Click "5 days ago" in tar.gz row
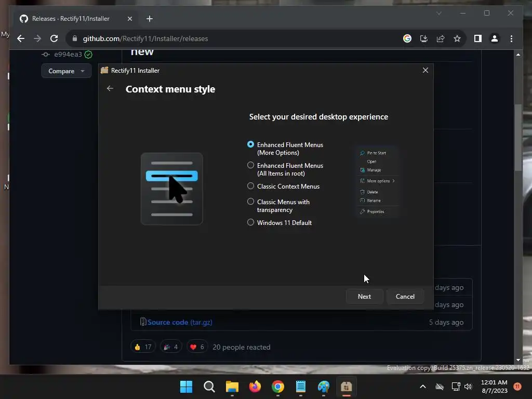Screen dimensions: 532x399 [x=446, y=322]
